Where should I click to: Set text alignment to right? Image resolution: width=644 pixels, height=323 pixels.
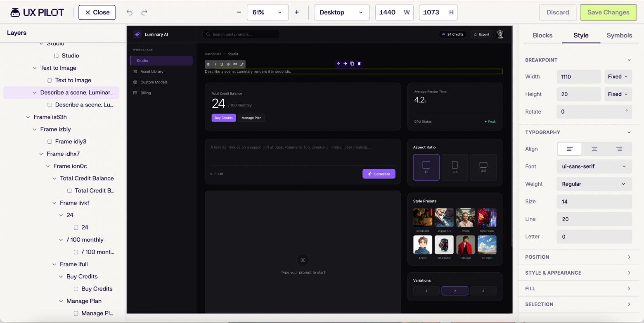[x=619, y=149]
